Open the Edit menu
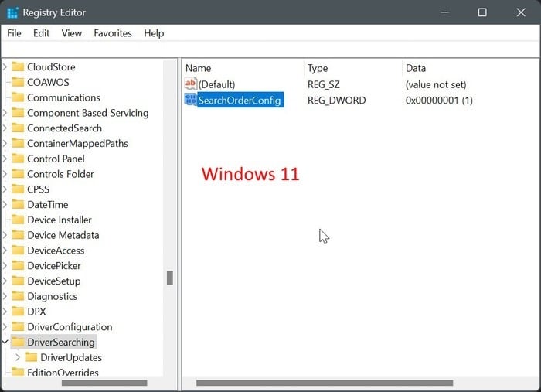 [x=41, y=33]
